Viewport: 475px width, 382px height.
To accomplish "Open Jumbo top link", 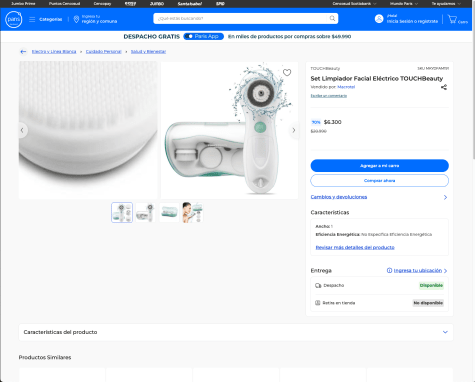I will tap(157, 4).
